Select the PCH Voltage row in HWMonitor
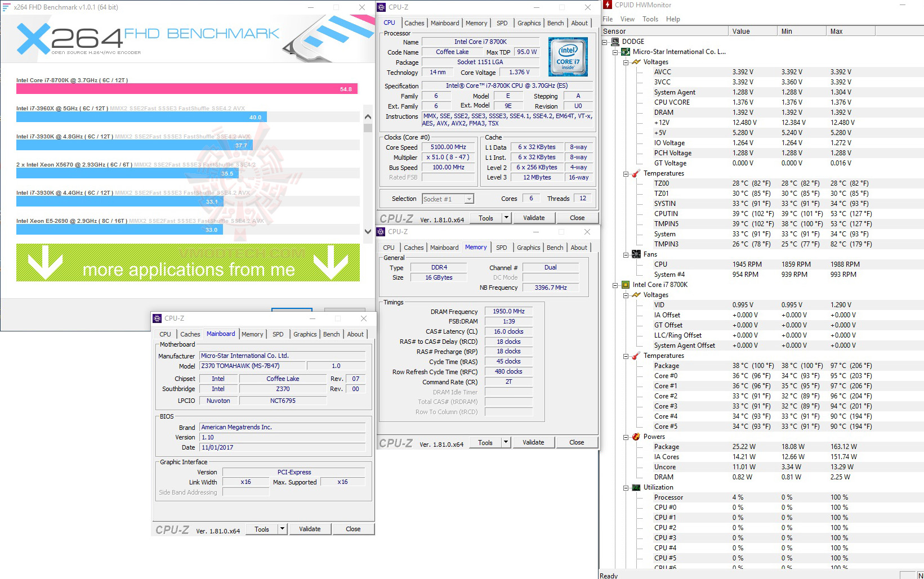Viewport: 924px width, 579px height. 762,153
